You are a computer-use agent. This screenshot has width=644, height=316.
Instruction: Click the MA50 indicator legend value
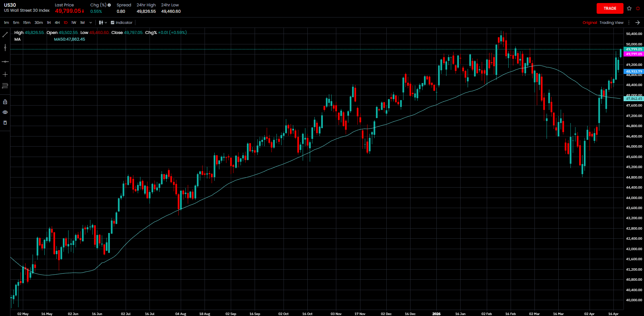coord(70,39)
